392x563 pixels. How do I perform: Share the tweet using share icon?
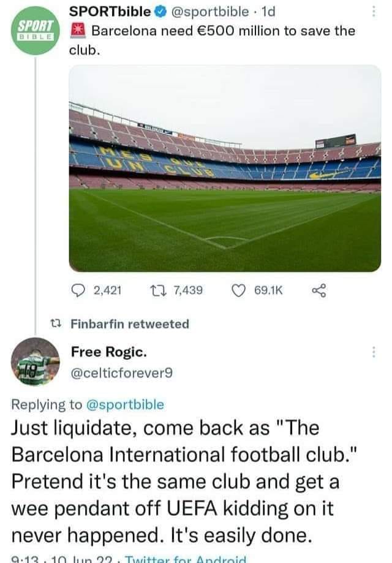click(319, 289)
